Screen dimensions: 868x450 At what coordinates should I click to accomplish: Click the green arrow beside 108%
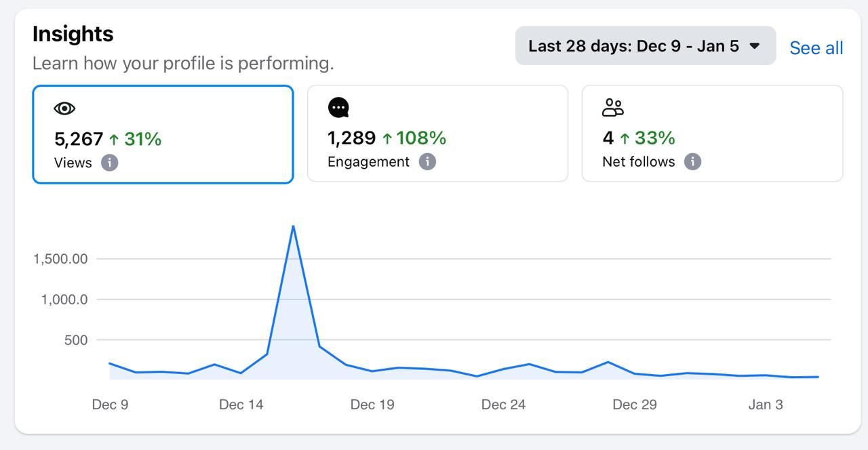tap(387, 138)
